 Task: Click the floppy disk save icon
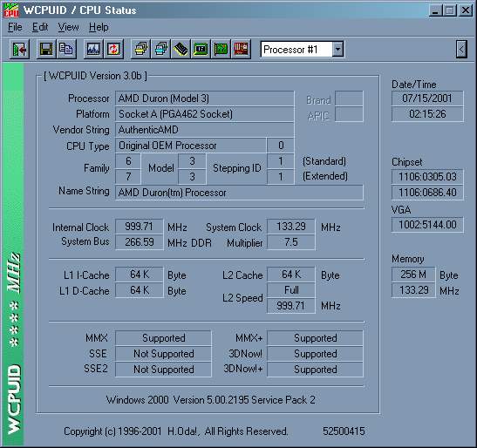[46, 49]
